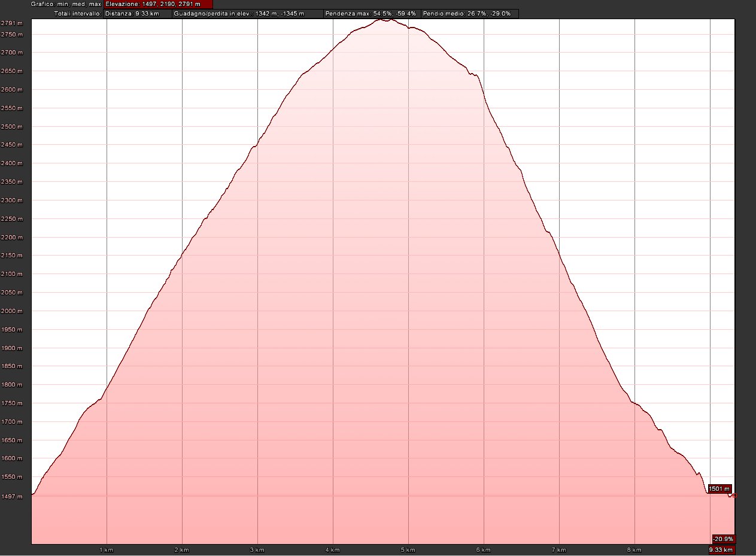Click the Grafico: min, med, max label

pos(66,4)
